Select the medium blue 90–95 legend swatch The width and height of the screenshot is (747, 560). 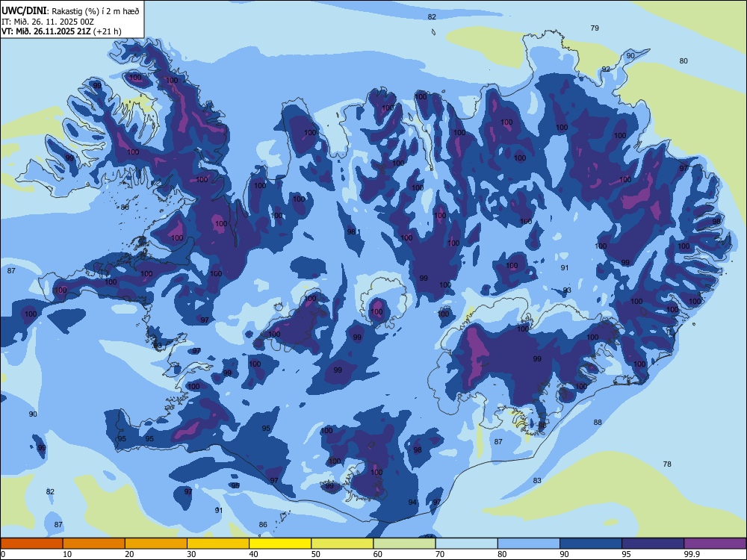591,544
